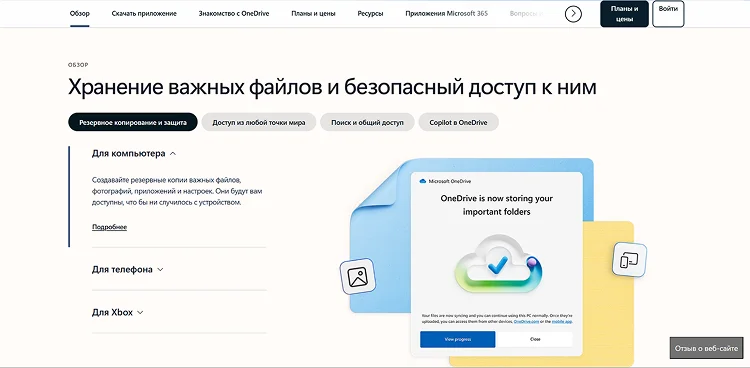750x368 pixels.
Task: Click the View progress button
Action: click(x=458, y=339)
